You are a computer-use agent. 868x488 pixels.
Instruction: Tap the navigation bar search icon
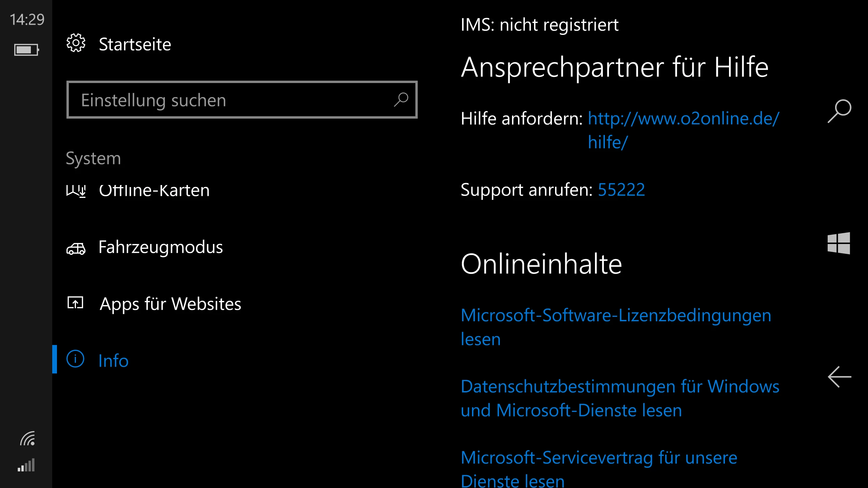[839, 111]
